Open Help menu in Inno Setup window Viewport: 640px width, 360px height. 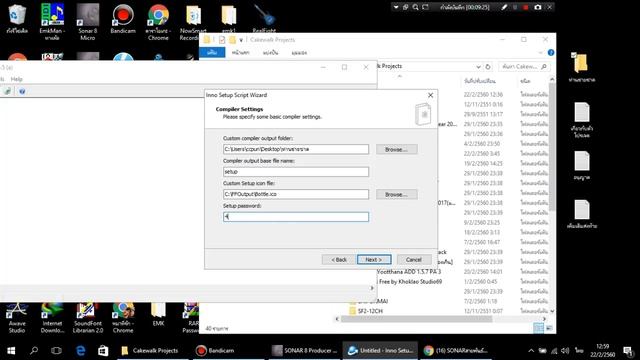16,79
